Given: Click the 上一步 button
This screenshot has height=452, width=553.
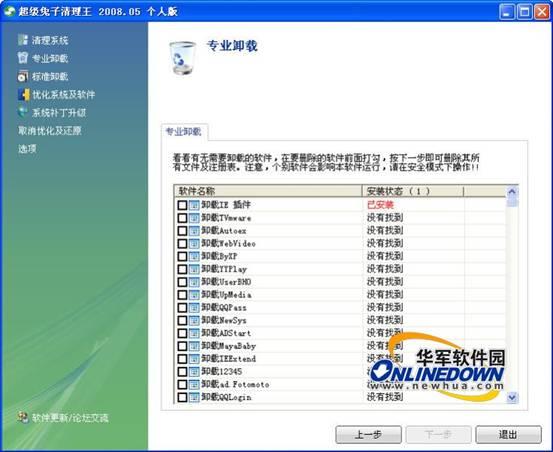Looking at the screenshot, I should (369, 434).
